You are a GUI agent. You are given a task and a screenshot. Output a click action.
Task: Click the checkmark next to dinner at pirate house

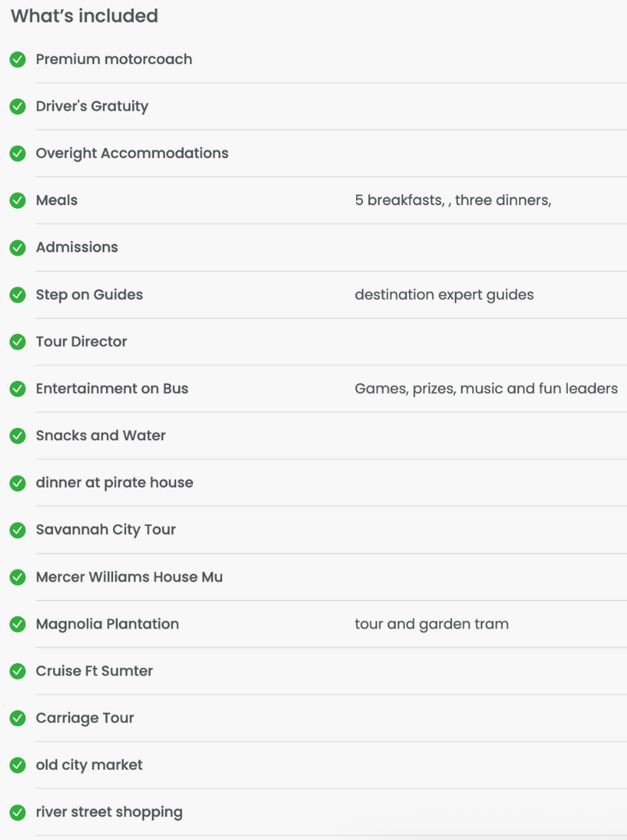(x=18, y=482)
